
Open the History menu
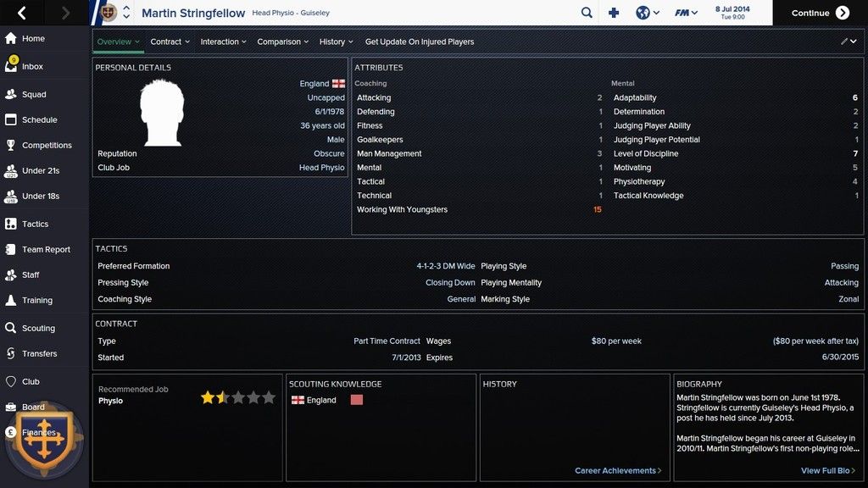(337, 42)
